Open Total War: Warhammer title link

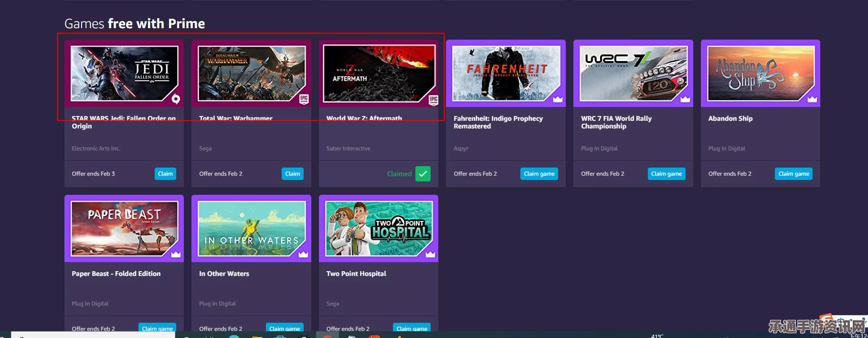click(x=236, y=118)
